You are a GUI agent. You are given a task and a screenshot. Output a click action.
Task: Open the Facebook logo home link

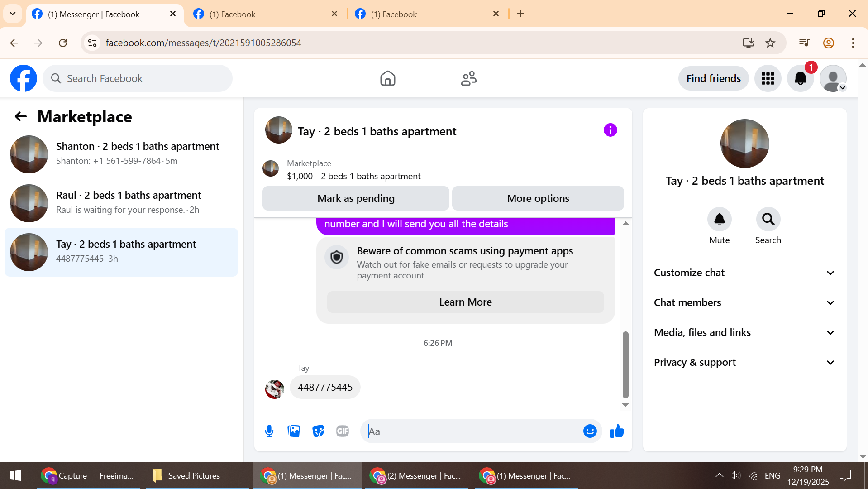point(24,78)
